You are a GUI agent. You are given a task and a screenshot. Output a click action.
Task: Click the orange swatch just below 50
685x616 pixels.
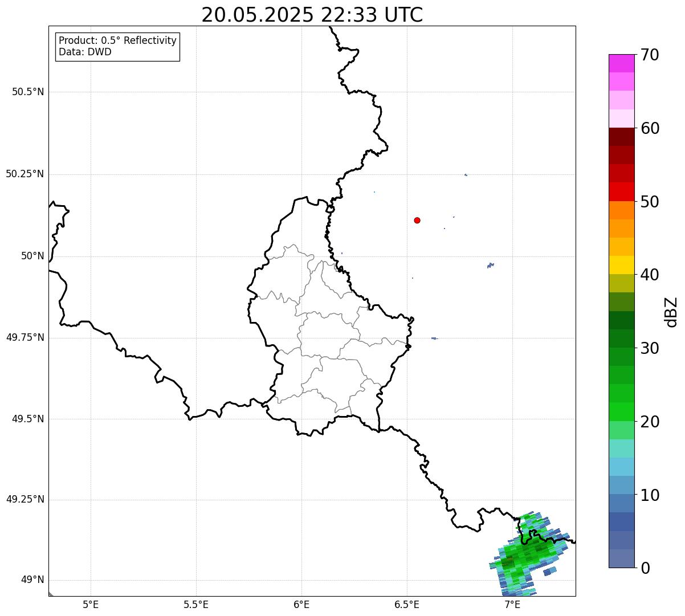coord(621,210)
